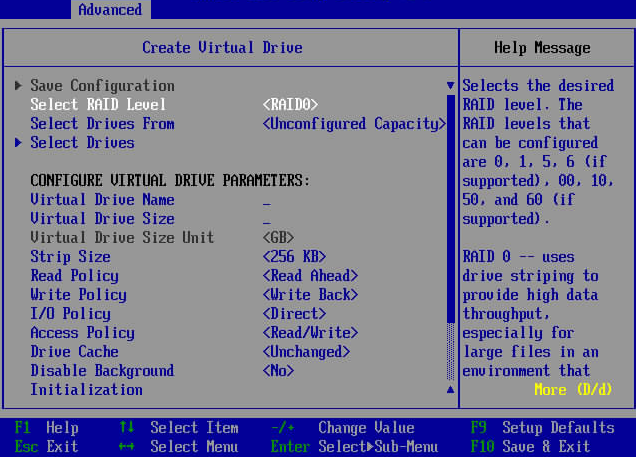Click the Save Configuration arrow icon

click(18, 86)
